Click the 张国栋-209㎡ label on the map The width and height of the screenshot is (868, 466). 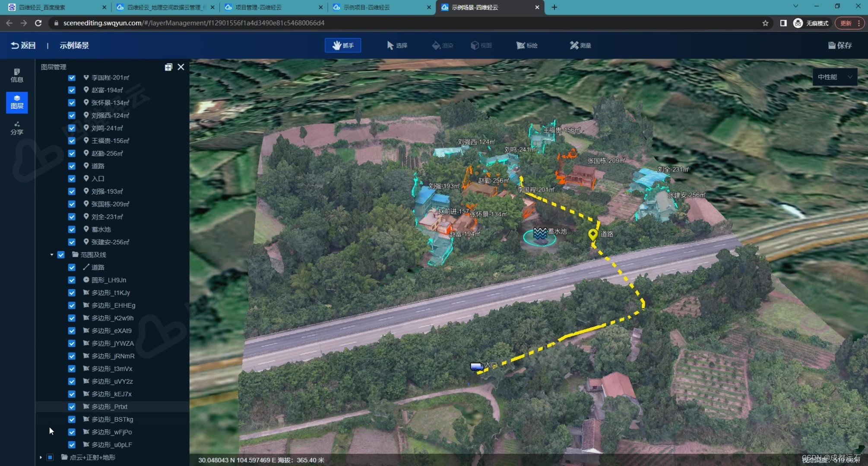606,161
